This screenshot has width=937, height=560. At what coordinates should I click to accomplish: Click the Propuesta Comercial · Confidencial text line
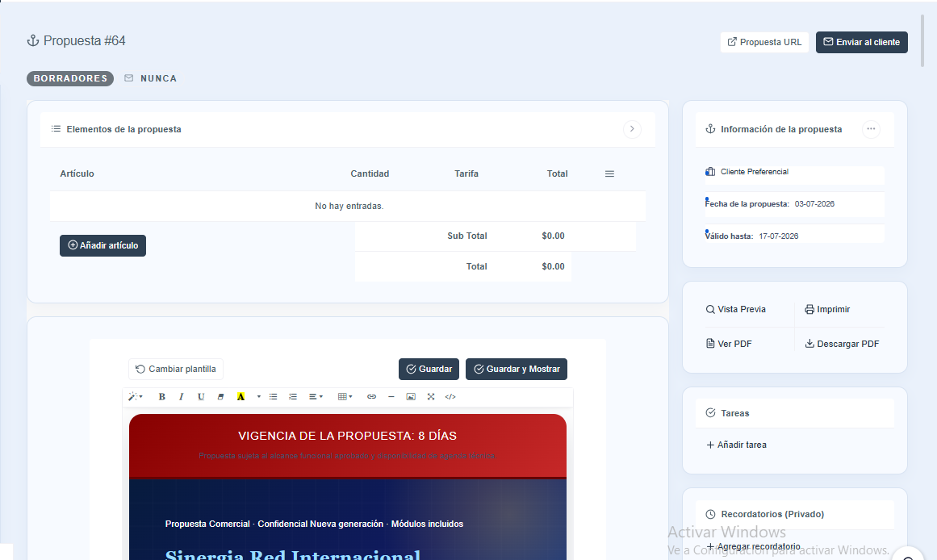314,524
